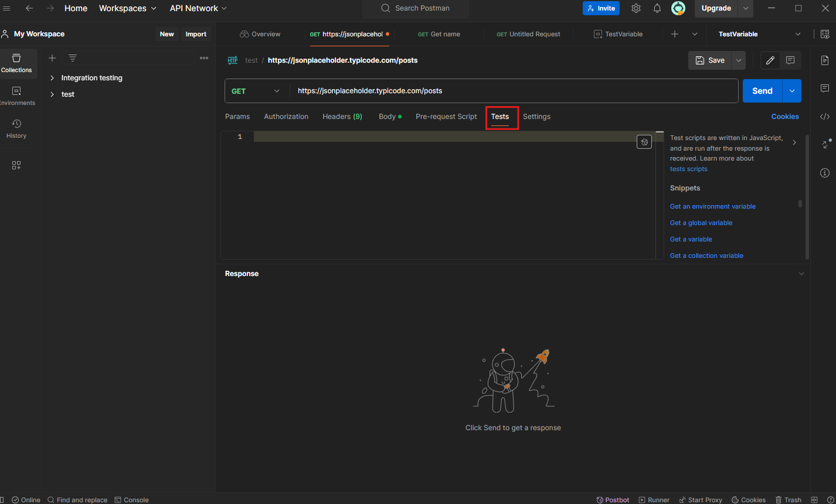
Task: Create a new collection with plus icon
Action: (52, 58)
